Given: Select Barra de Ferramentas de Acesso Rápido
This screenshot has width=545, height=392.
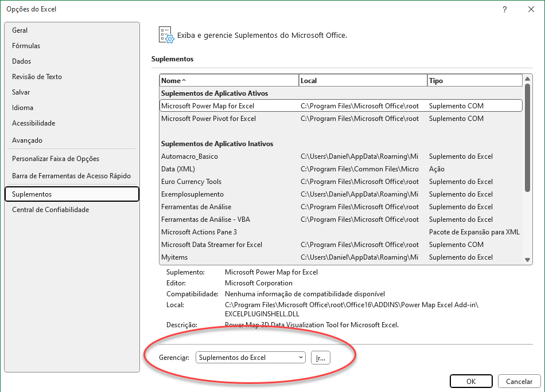Looking at the screenshot, I should [71, 176].
